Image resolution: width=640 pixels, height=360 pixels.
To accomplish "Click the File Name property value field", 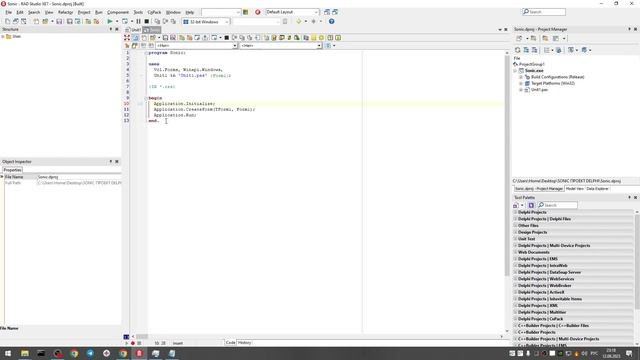I will coord(79,177).
